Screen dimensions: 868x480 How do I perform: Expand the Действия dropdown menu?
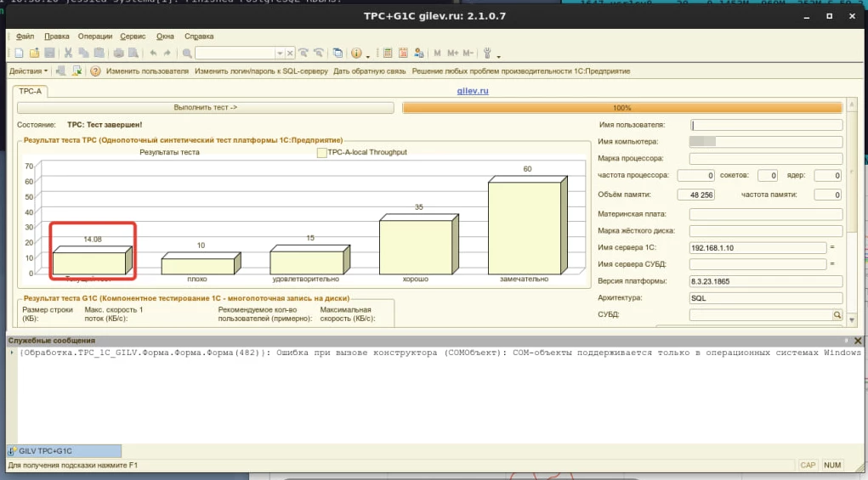coord(28,71)
